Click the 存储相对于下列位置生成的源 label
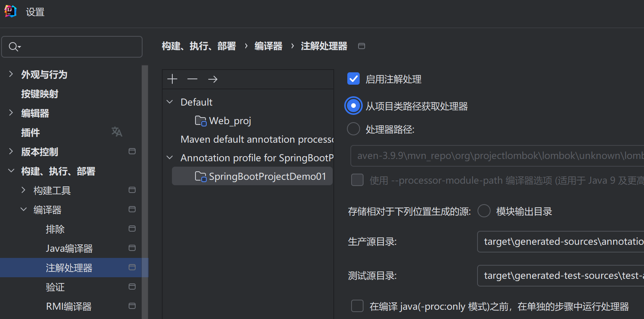 [410, 212]
